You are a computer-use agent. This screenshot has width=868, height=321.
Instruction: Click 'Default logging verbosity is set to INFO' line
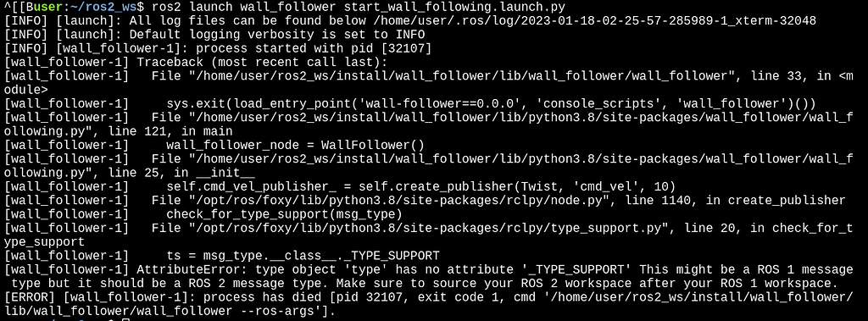tap(277, 36)
